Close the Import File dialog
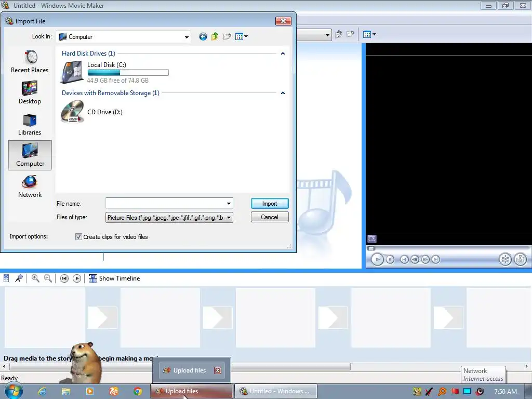 [283, 21]
